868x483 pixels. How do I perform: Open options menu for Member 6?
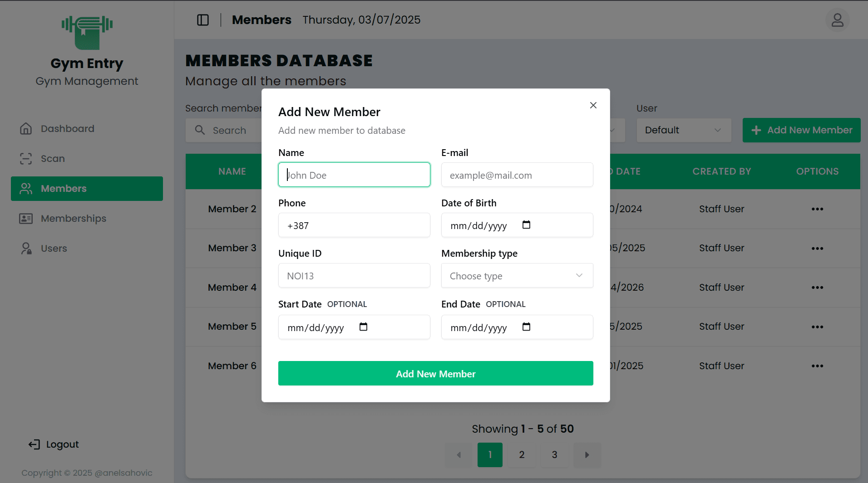tap(817, 366)
